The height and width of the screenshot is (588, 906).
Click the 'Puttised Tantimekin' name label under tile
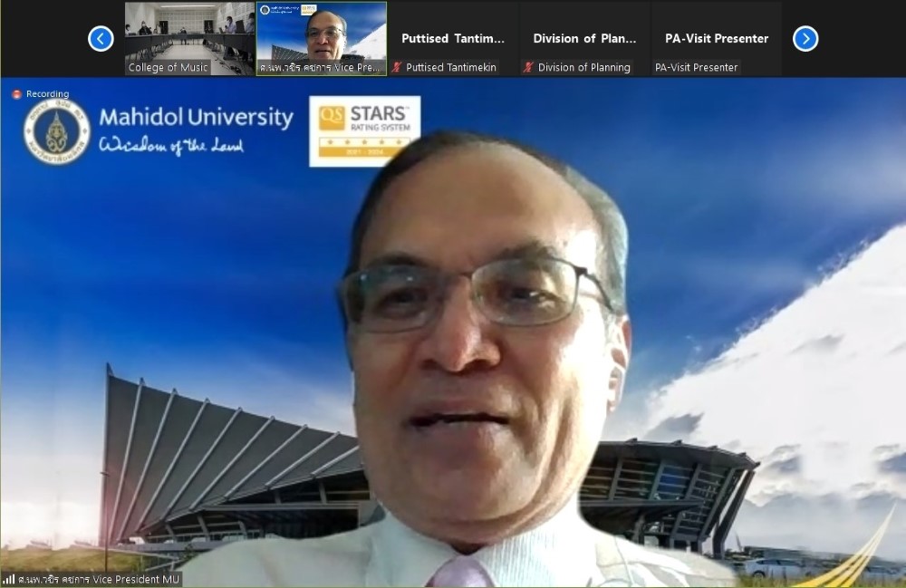tap(450, 68)
